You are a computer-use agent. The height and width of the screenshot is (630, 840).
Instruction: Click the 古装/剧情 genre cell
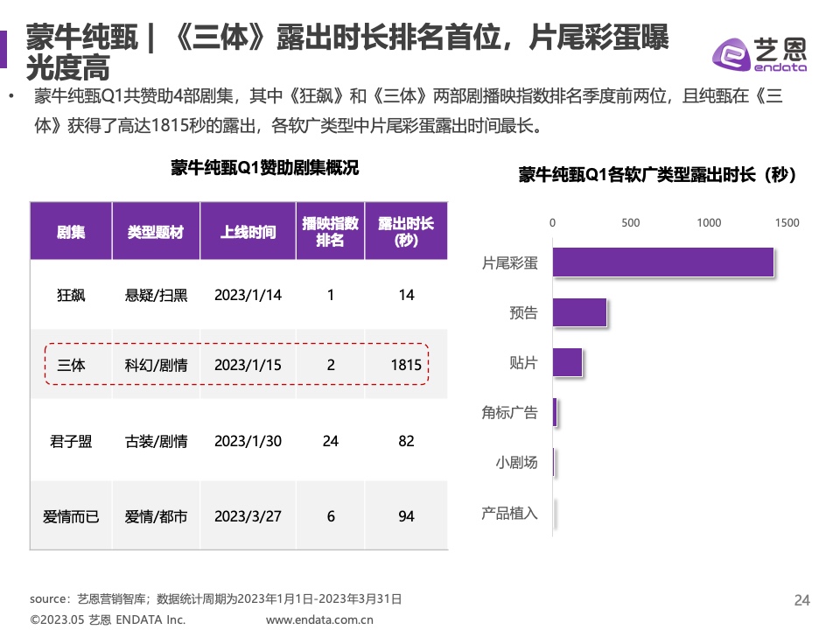click(156, 441)
